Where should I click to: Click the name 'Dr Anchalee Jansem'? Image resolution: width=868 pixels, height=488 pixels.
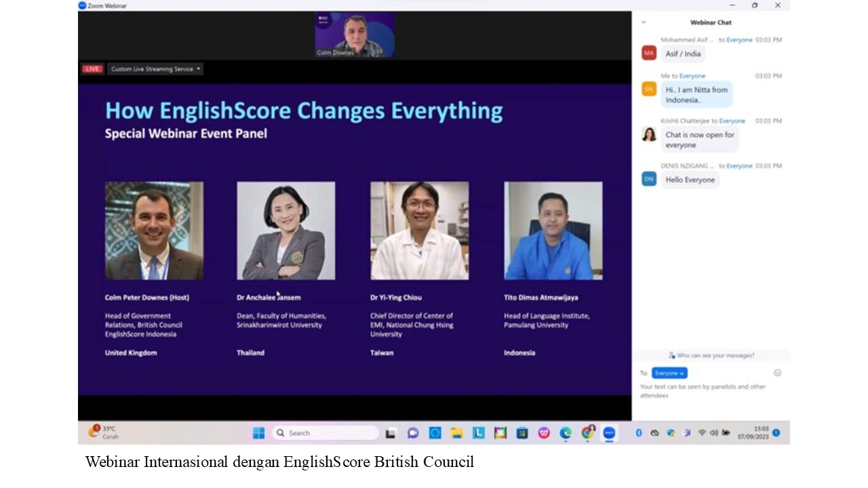(269, 298)
